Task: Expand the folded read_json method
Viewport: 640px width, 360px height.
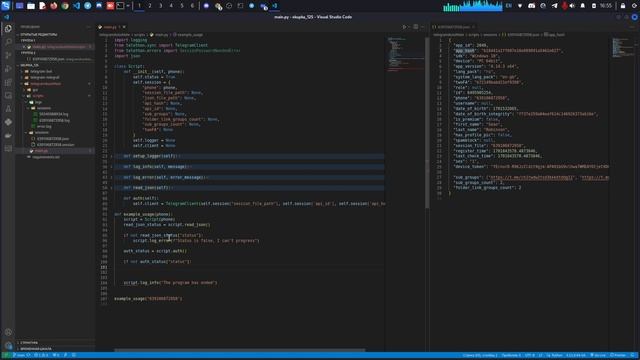Action: tap(111, 188)
